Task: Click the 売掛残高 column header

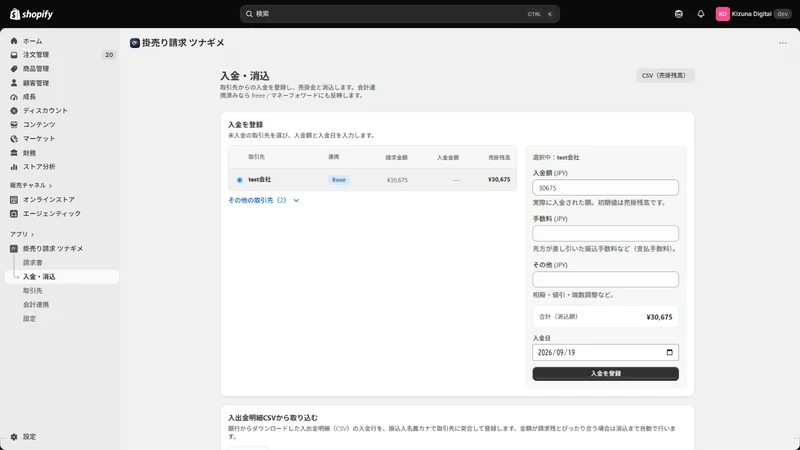Action: pos(499,158)
